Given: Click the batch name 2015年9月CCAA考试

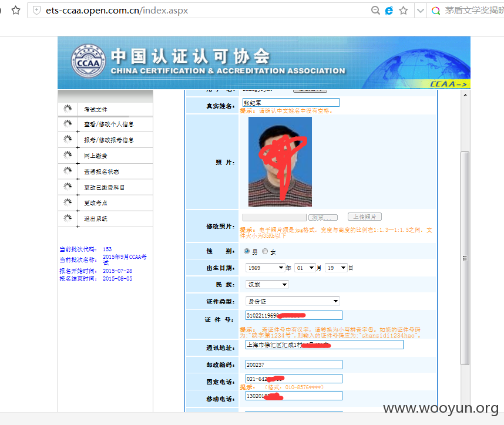Looking at the screenshot, I should click(x=125, y=259).
